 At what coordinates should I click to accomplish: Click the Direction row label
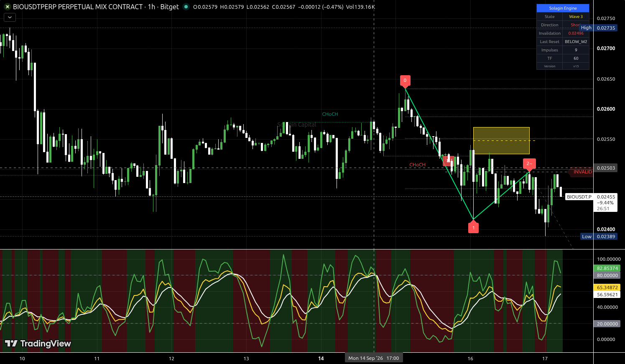click(550, 25)
